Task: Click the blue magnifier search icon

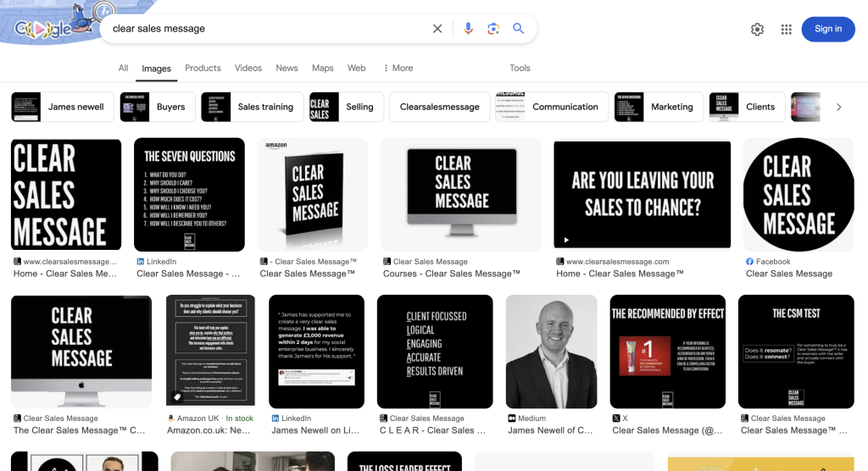Action: 519,29
